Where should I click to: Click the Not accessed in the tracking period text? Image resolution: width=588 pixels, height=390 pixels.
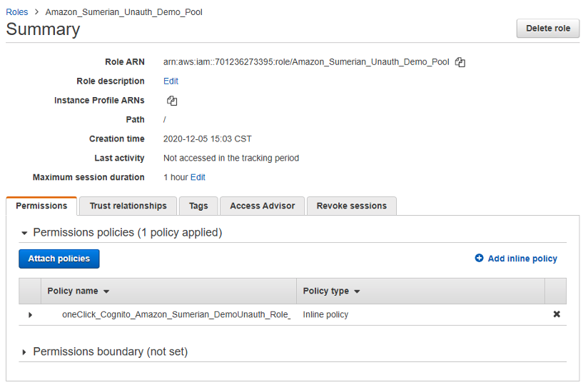pyautogui.click(x=231, y=158)
